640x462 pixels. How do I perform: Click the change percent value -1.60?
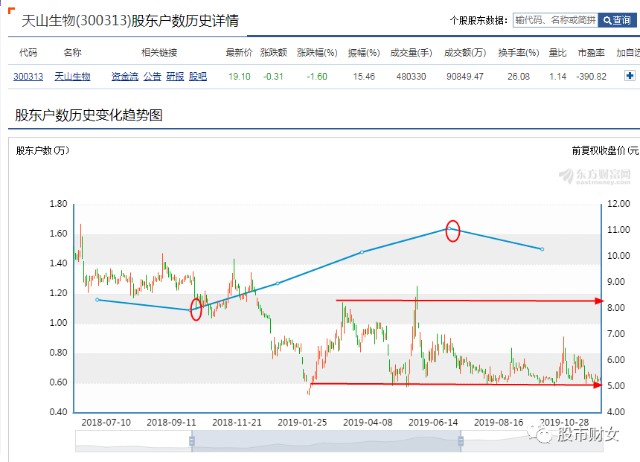pos(317,76)
